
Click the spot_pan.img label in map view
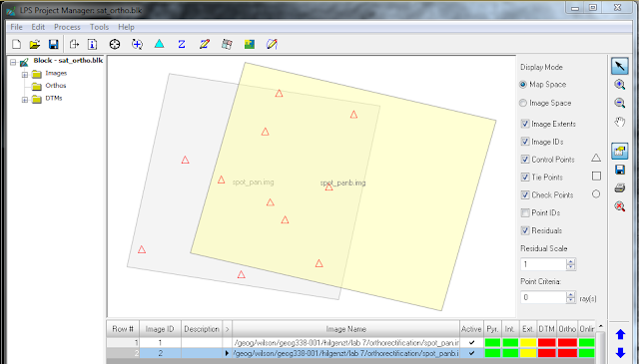point(253,182)
